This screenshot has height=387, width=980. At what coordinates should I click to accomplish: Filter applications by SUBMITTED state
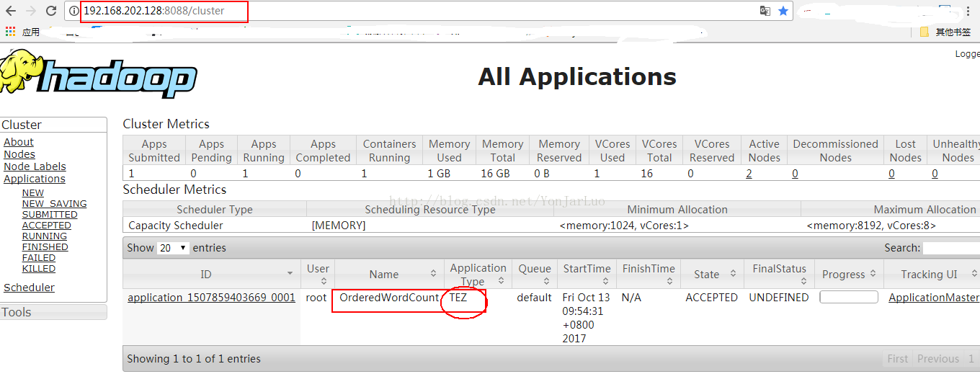point(50,215)
